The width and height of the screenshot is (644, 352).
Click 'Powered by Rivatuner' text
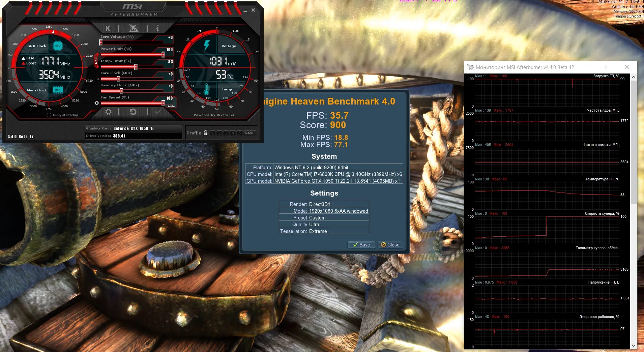pyautogui.click(x=214, y=115)
